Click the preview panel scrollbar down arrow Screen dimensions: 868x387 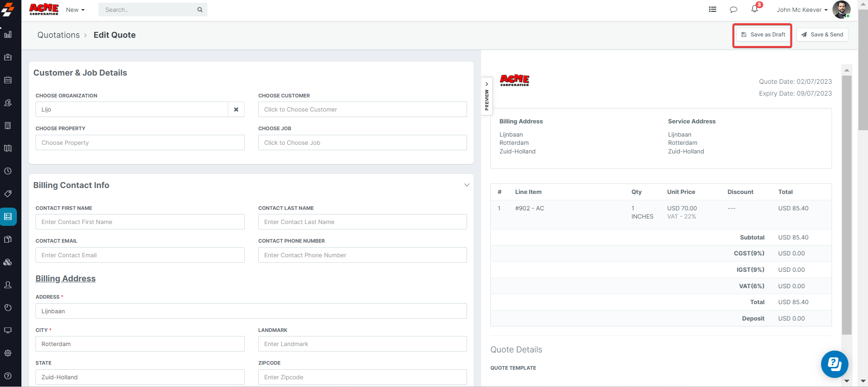[847, 381]
